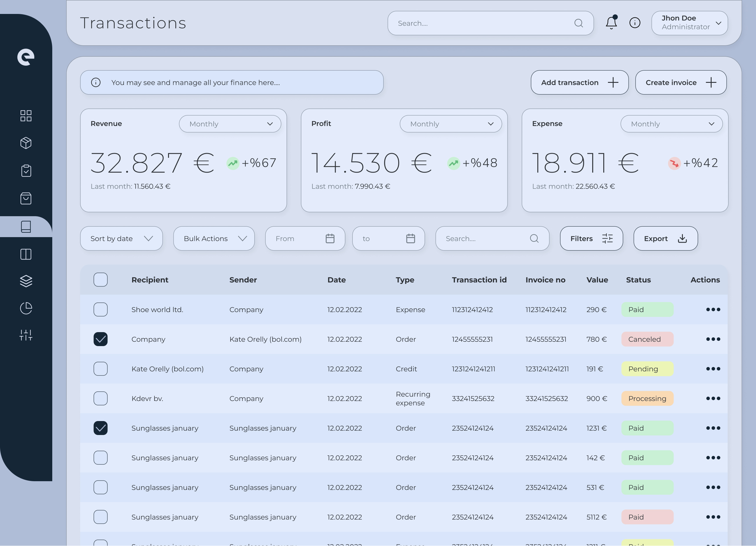
Task: Uncheck the Kate Orelly sender row checkbox
Action: point(100,339)
